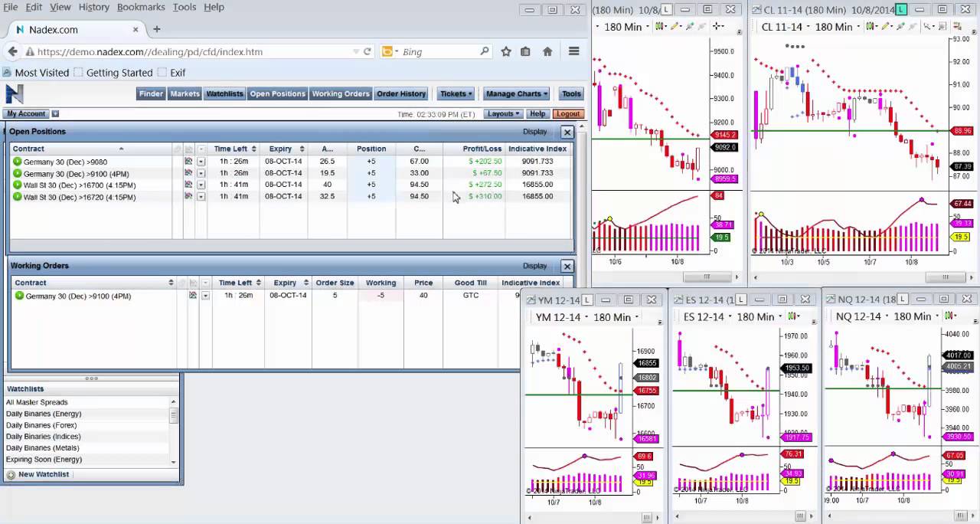
Task: Open the Tickets dropdown
Action: pos(456,93)
